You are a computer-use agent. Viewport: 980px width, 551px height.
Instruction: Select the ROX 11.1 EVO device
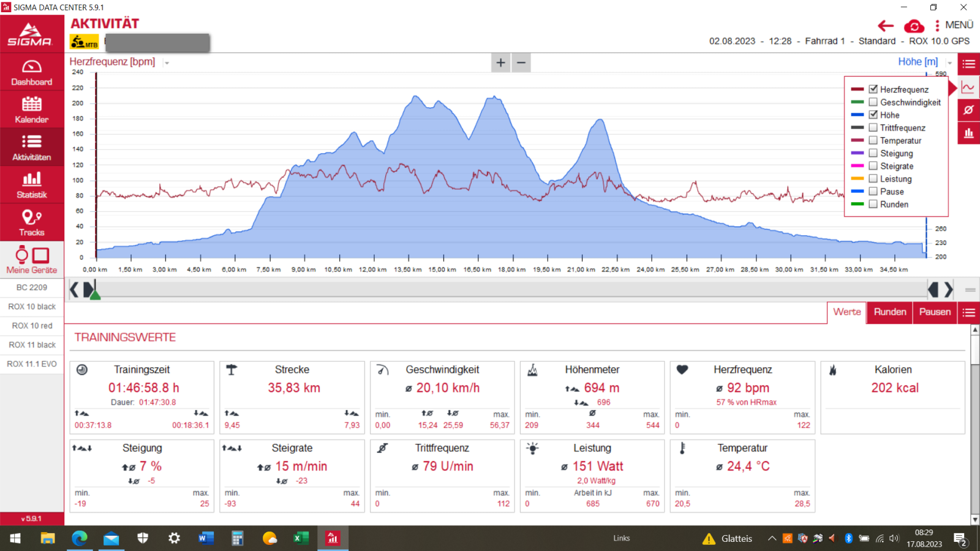click(32, 364)
